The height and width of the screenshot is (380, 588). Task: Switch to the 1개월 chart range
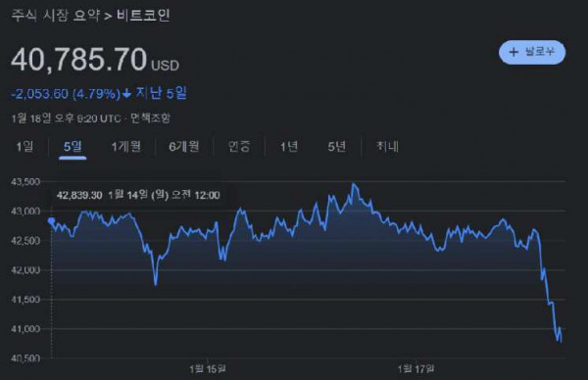click(x=126, y=147)
